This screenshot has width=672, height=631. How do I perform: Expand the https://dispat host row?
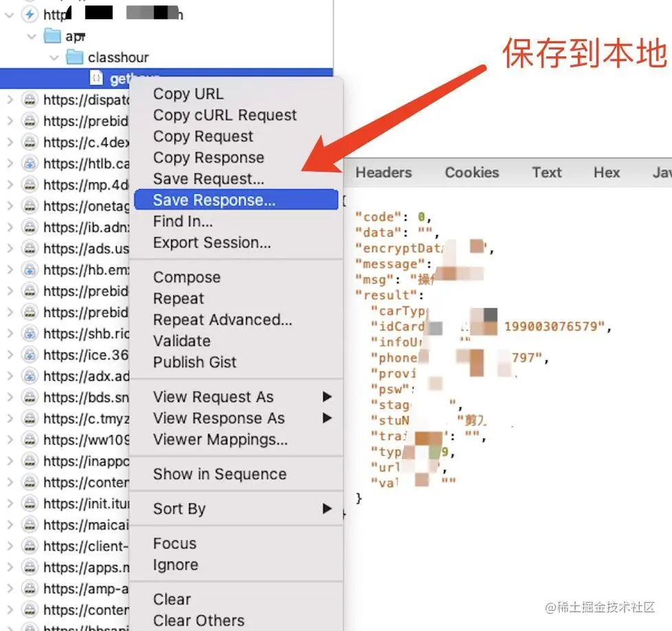coord(10,100)
